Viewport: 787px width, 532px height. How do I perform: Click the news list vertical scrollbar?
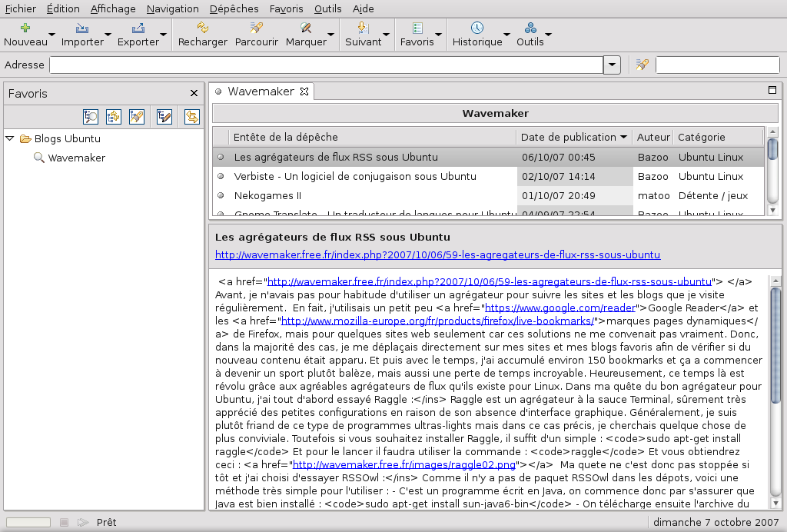coord(773,171)
